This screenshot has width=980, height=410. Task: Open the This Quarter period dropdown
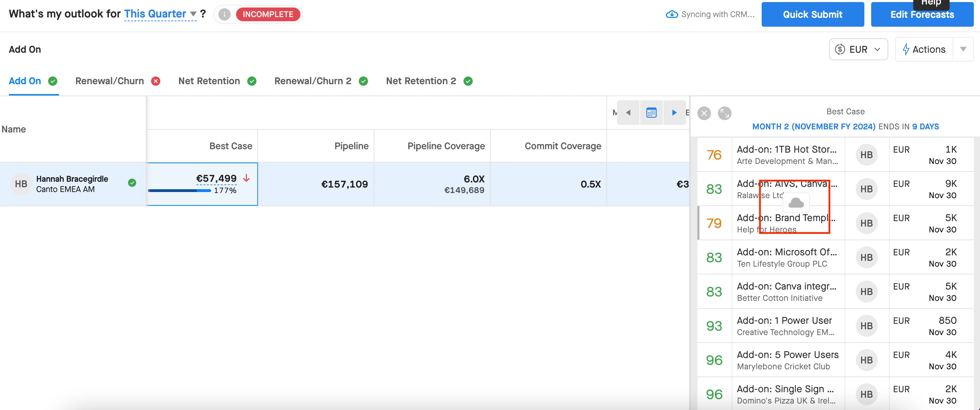coord(160,14)
